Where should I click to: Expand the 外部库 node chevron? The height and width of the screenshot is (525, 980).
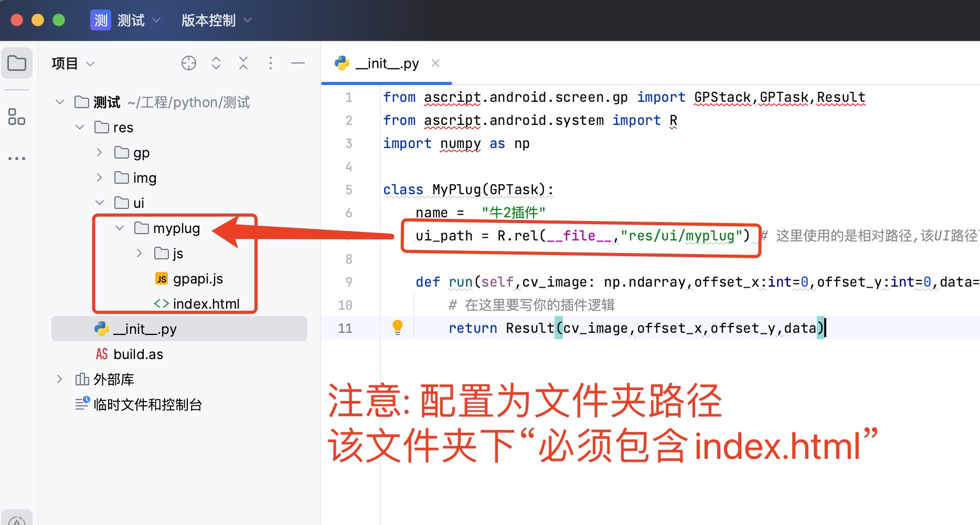coord(60,379)
